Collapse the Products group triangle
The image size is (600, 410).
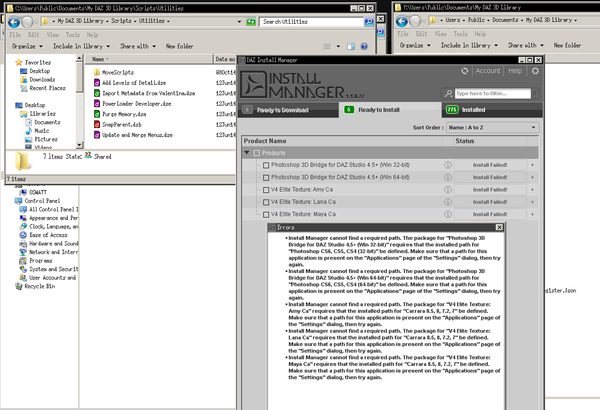click(x=247, y=153)
